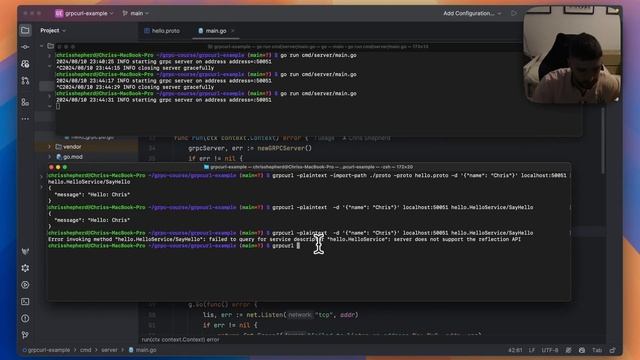Click the cursor position indicator in status bar
Image resolution: width=640 pixels, height=360 pixels.
pos(515,350)
